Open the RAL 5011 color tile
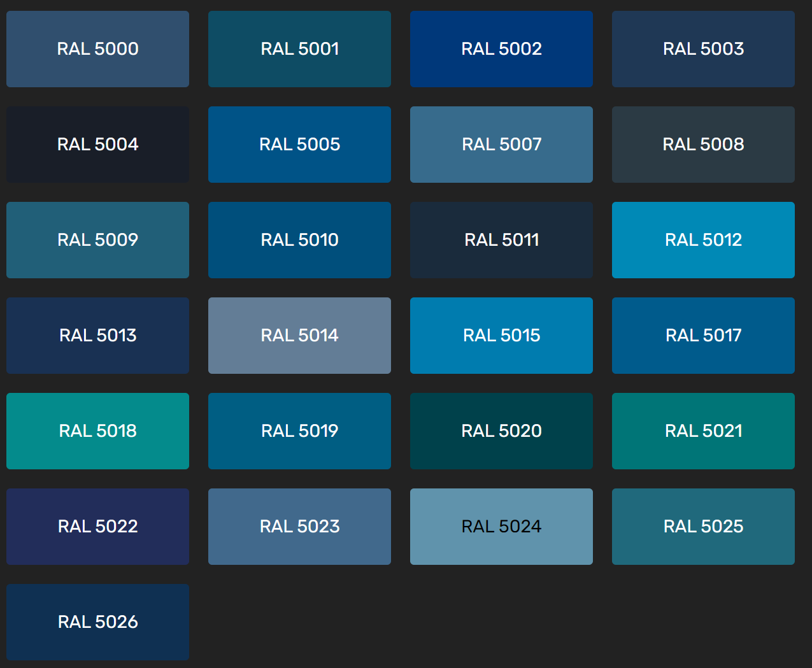812x668 pixels. tap(501, 240)
